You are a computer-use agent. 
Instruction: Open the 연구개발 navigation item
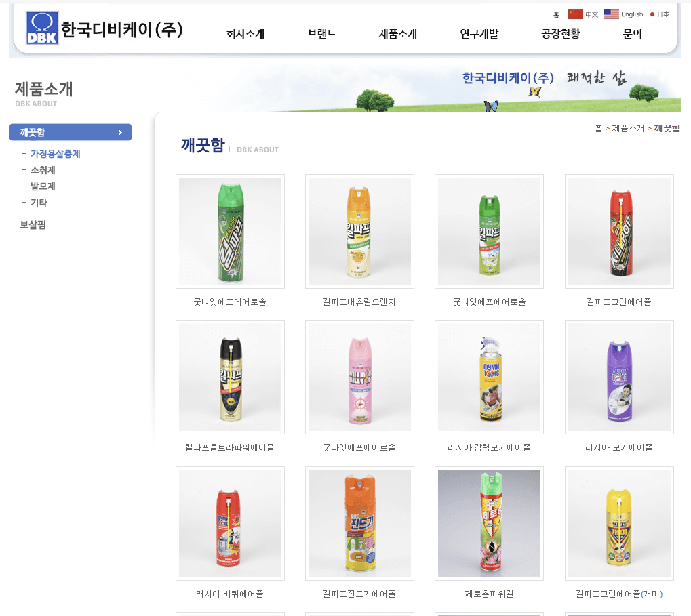[x=479, y=33]
